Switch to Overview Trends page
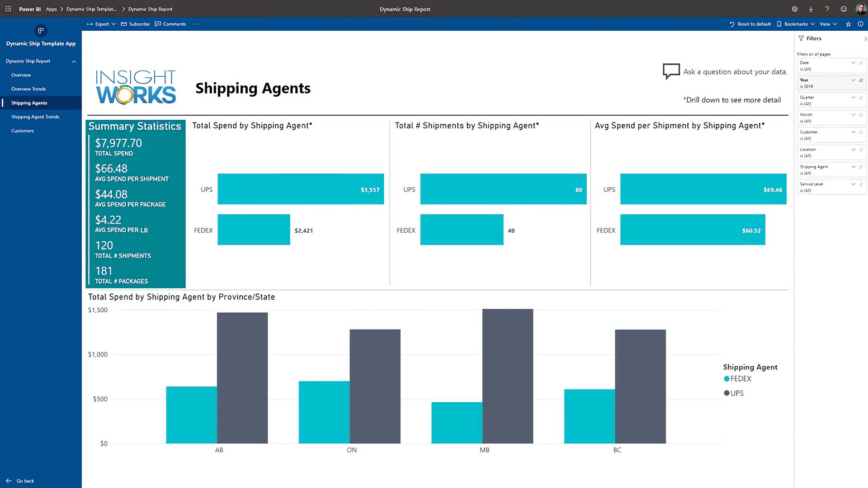The height and width of the screenshot is (488, 868). click(x=28, y=89)
